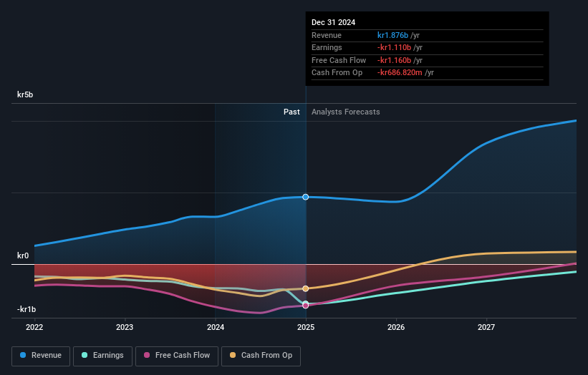
Task: Click the tooltip Free Cash Flow label
Action: [339, 60]
